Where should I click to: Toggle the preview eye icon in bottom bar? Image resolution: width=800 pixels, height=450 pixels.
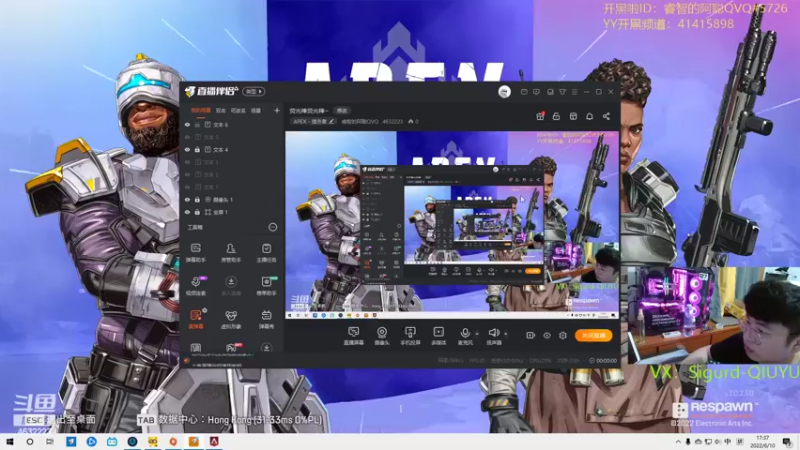pyautogui.click(x=546, y=335)
